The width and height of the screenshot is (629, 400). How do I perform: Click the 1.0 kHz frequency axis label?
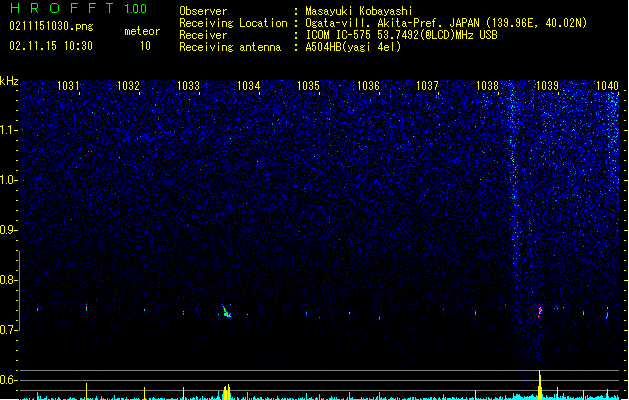tap(8, 180)
